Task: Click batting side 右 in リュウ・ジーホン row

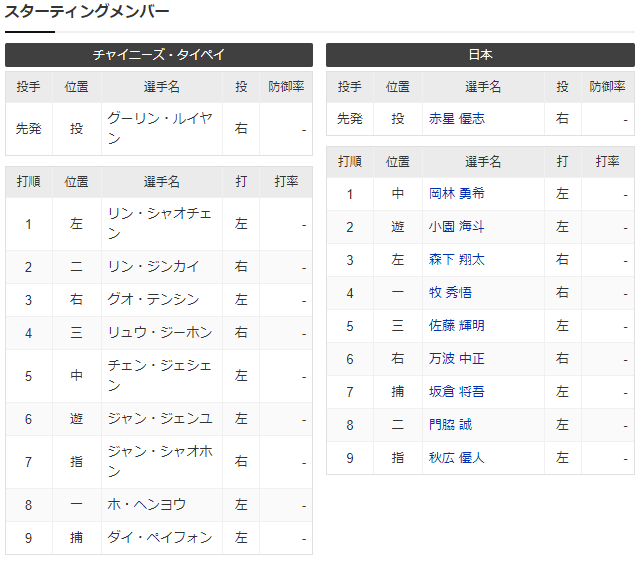Action: tap(241, 333)
